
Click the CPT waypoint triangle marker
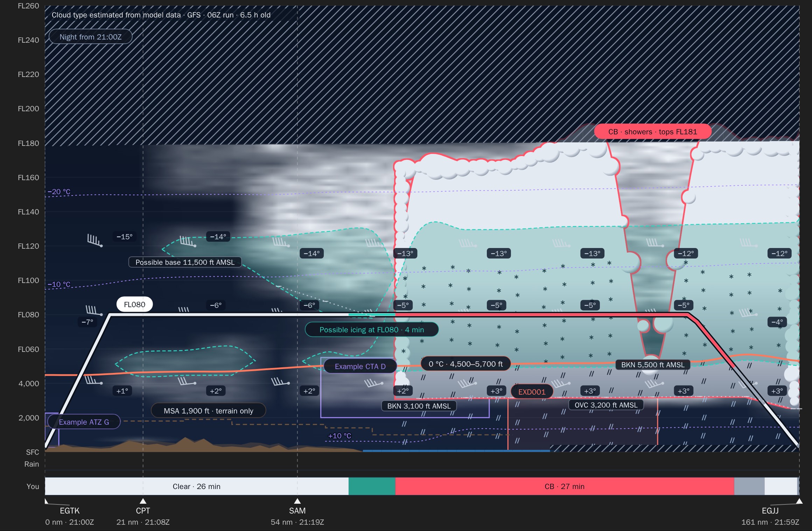(143, 501)
